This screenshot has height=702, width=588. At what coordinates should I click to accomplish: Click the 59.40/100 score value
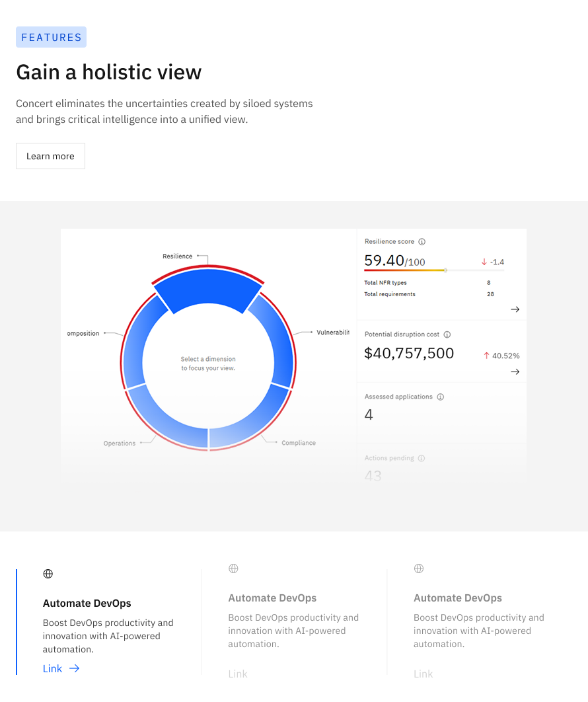pos(394,260)
